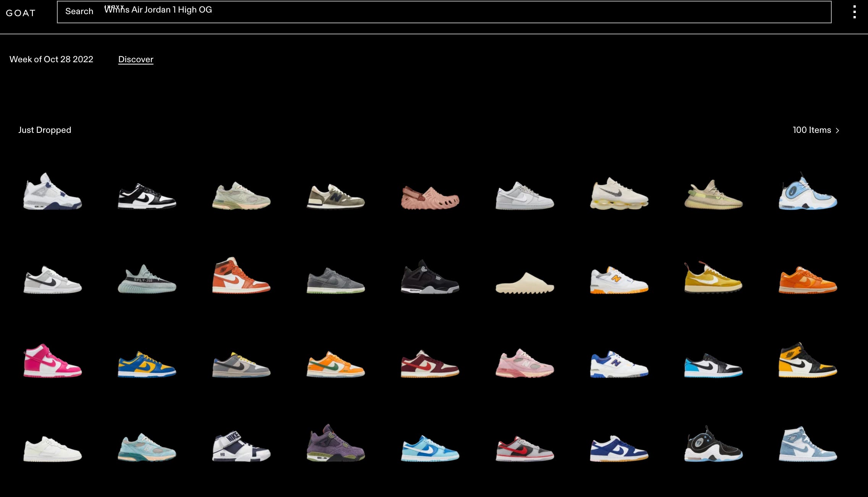Select the sage green New Balance runner
This screenshot has width=868, height=497.
pos(241,195)
